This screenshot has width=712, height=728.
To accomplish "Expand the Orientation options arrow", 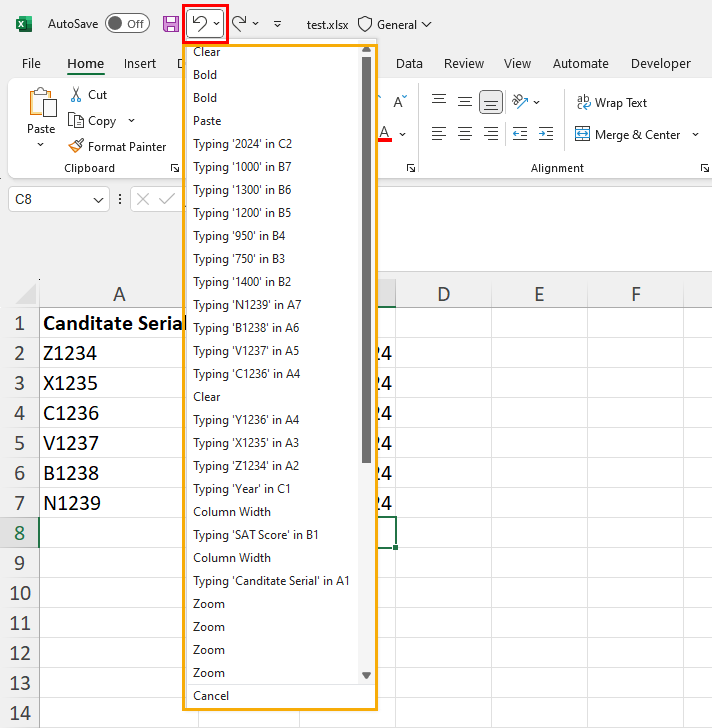I will [x=537, y=102].
